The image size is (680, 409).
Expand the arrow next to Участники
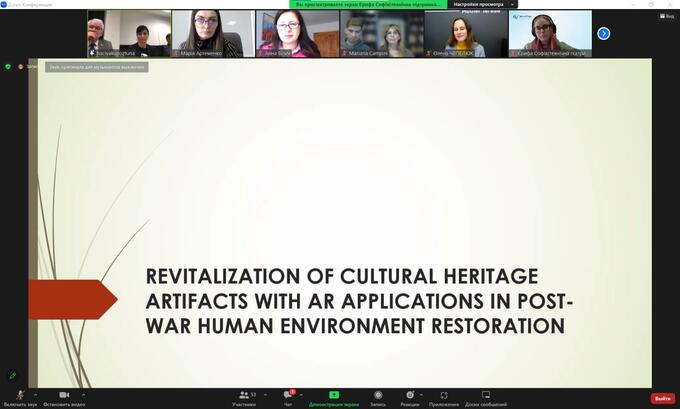click(265, 394)
